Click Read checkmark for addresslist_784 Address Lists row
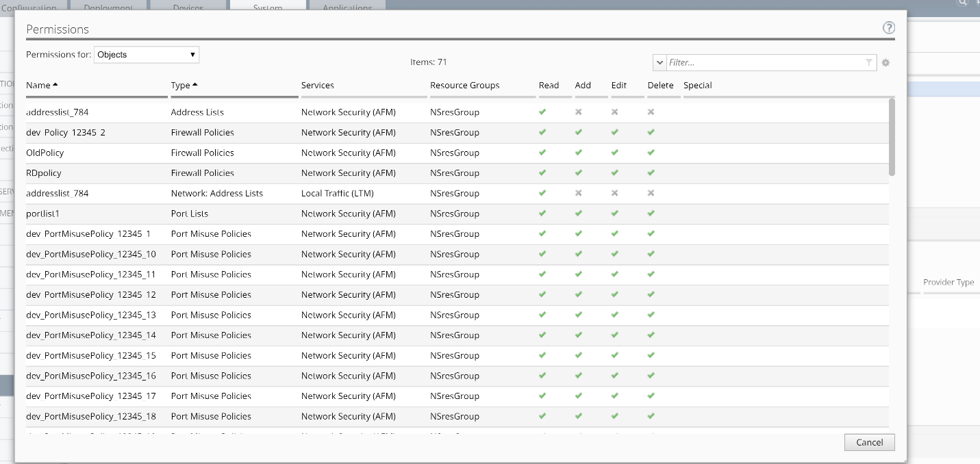The height and width of the screenshot is (464, 980). [542, 112]
